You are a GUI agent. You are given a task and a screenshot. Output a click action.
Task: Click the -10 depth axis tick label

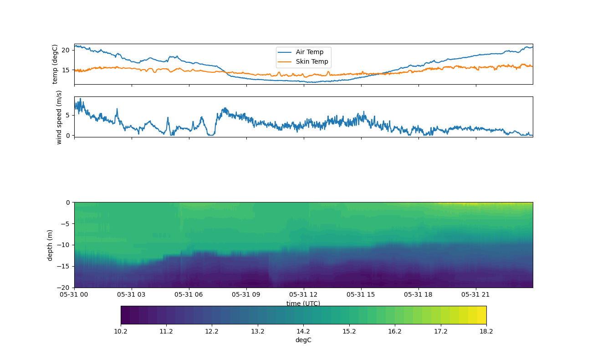[65, 245]
